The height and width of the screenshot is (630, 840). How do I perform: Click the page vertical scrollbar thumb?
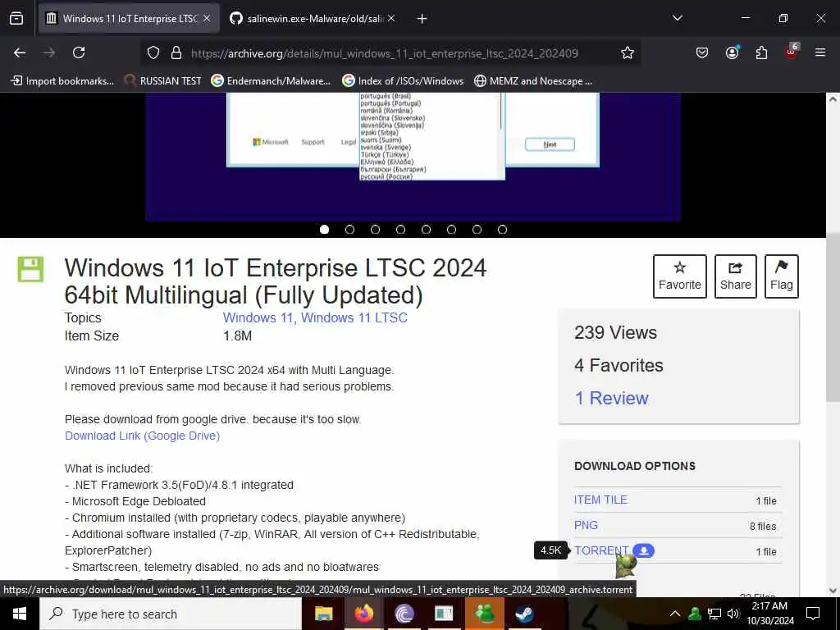pos(833,317)
